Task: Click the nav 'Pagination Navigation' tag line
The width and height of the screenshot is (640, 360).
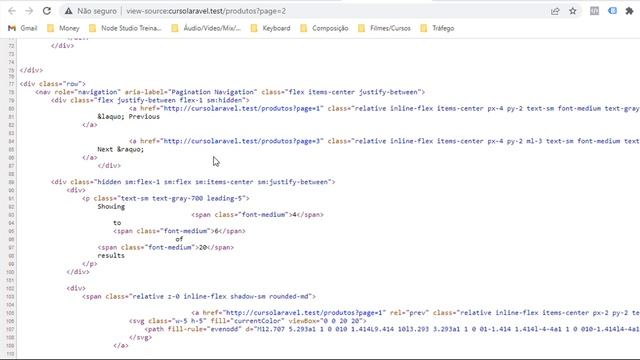Action: point(230,92)
